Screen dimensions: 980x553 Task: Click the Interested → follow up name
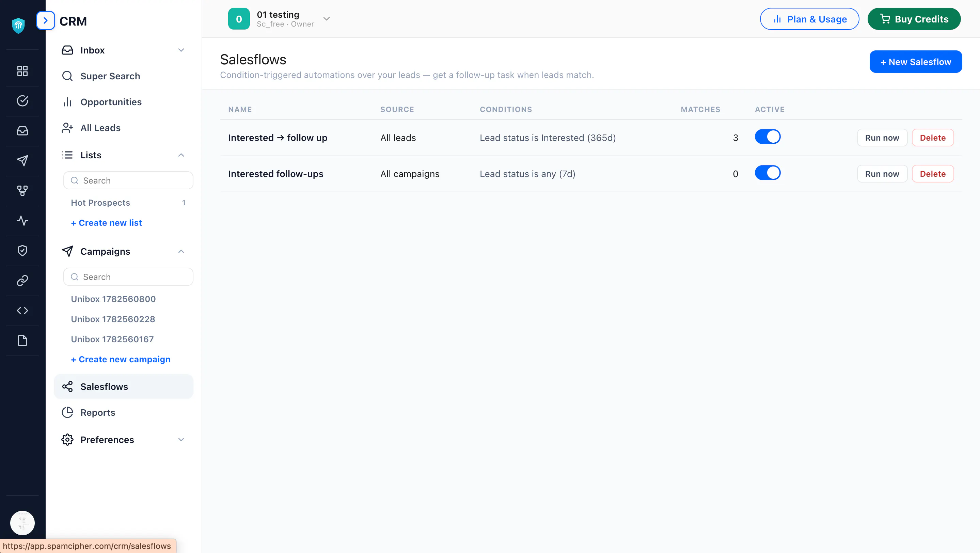[x=278, y=138]
